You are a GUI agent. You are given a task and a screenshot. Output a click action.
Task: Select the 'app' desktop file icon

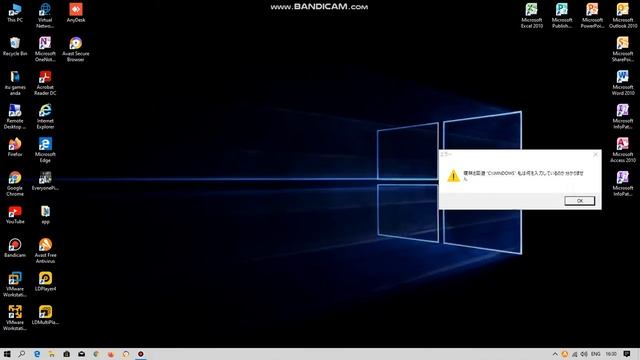pyautogui.click(x=45, y=215)
